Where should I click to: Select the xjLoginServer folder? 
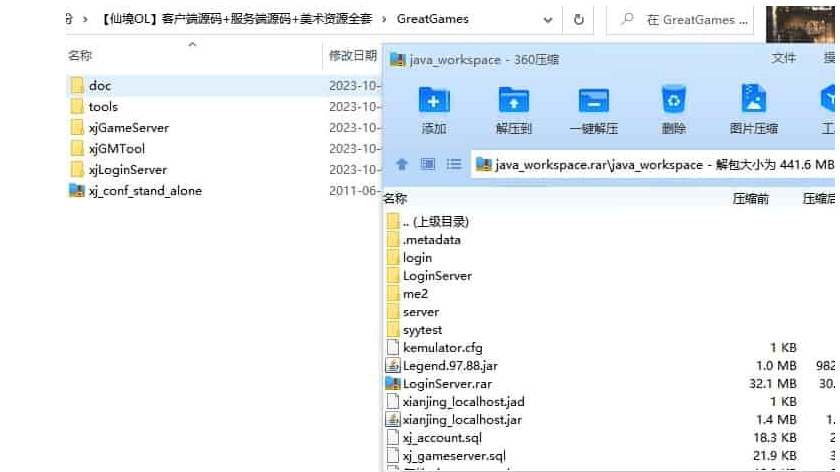pyautogui.click(x=128, y=169)
